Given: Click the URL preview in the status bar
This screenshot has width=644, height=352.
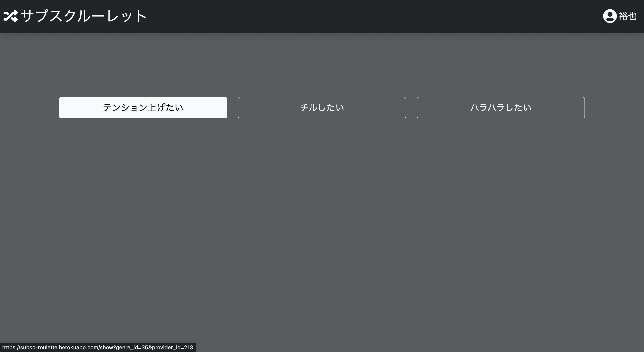Looking at the screenshot, I should click(x=99, y=347).
